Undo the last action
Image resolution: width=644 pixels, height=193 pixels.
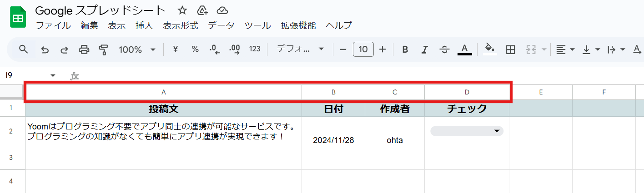pos(45,49)
